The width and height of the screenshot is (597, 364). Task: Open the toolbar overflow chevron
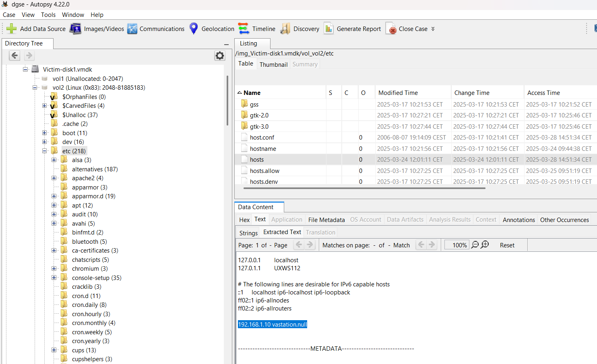click(x=433, y=29)
